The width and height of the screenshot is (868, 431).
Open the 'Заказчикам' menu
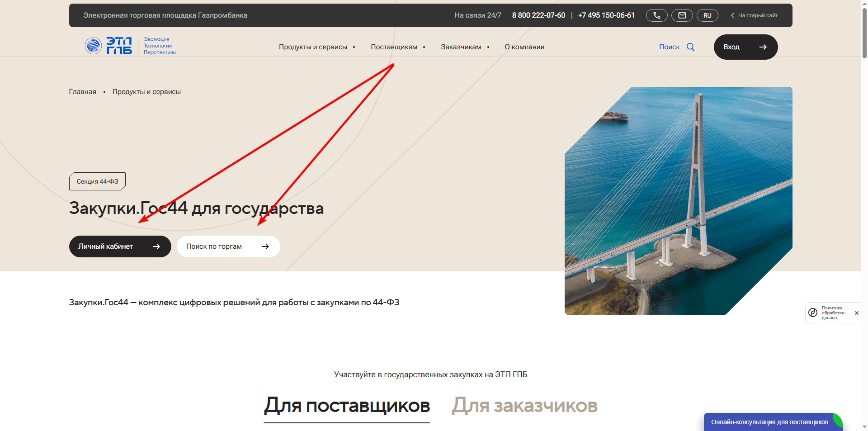point(461,47)
